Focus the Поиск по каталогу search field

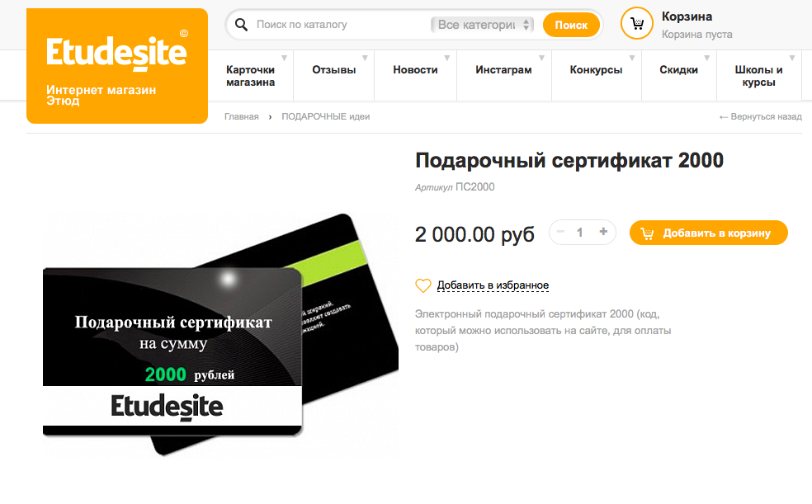tap(339, 24)
